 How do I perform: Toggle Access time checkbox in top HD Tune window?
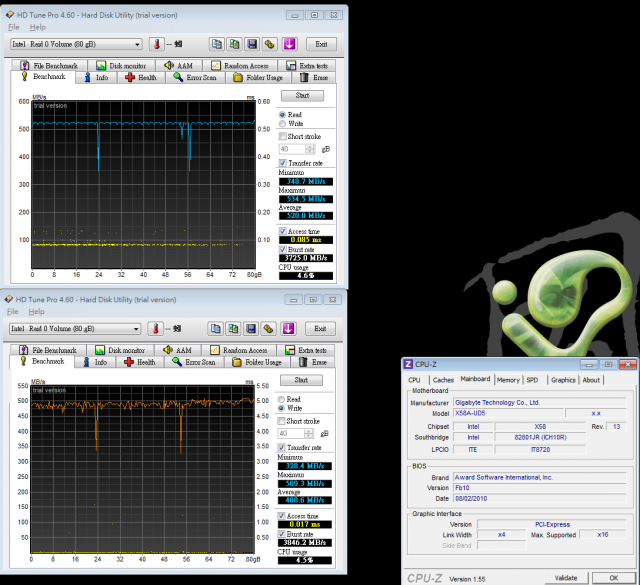282,231
